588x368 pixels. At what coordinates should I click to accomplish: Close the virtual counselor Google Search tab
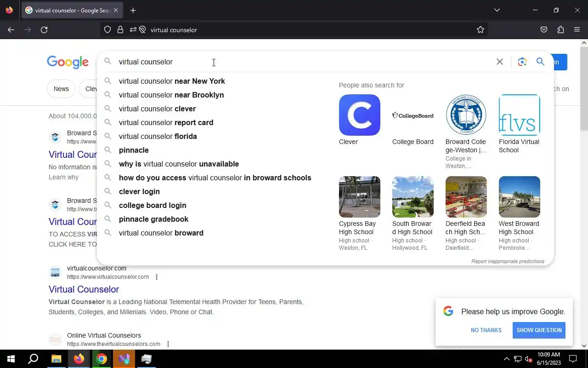(115, 10)
